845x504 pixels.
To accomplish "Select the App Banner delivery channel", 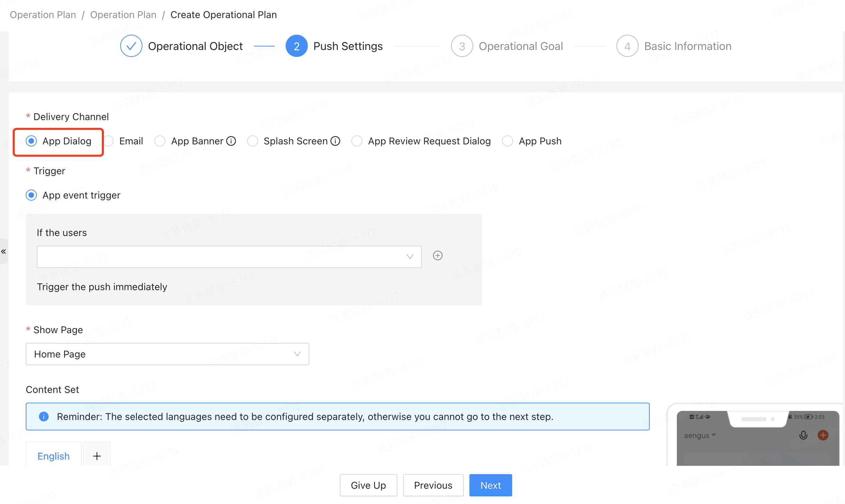I will point(160,141).
